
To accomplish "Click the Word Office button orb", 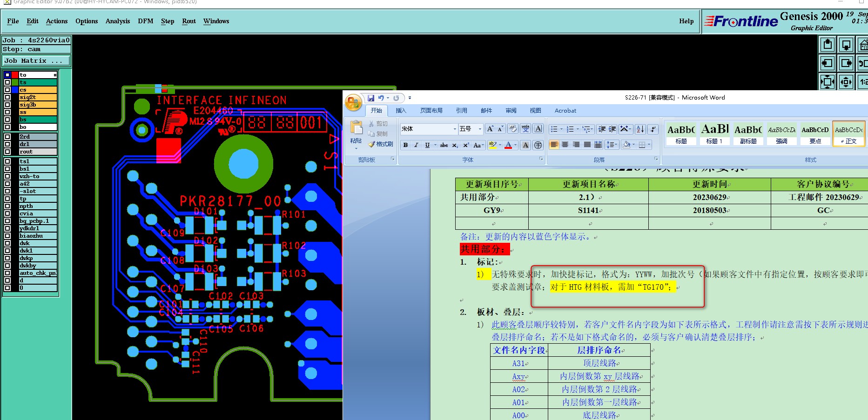I will pyautogui.click(x=353, y=103).
